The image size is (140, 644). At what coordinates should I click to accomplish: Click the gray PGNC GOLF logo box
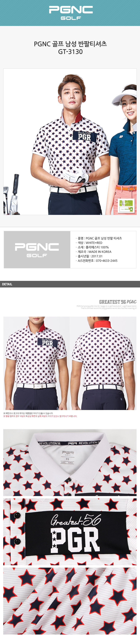(37, 250)
